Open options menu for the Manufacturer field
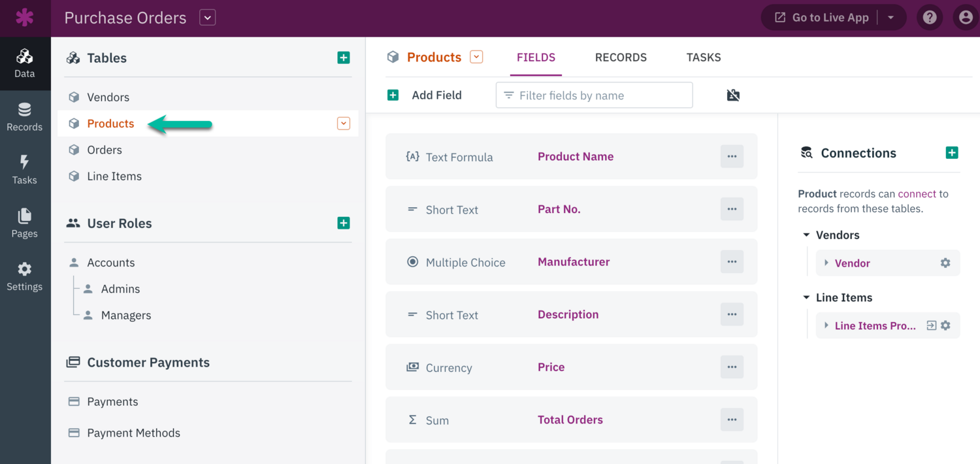 coord(732,261)
